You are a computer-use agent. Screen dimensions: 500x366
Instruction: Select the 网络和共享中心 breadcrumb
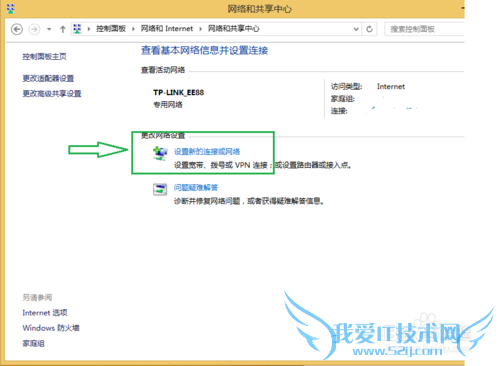point(234,29)
